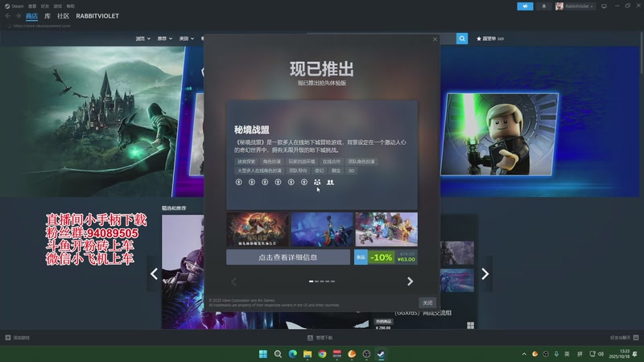Click the store search magnifier button

462,39
